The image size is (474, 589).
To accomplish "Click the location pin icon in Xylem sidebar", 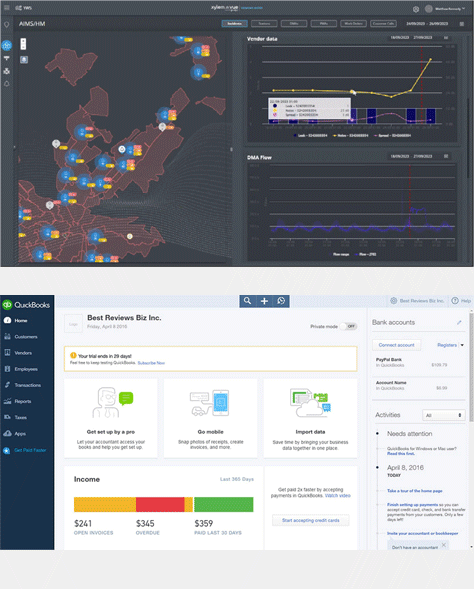I will [7, 25].
